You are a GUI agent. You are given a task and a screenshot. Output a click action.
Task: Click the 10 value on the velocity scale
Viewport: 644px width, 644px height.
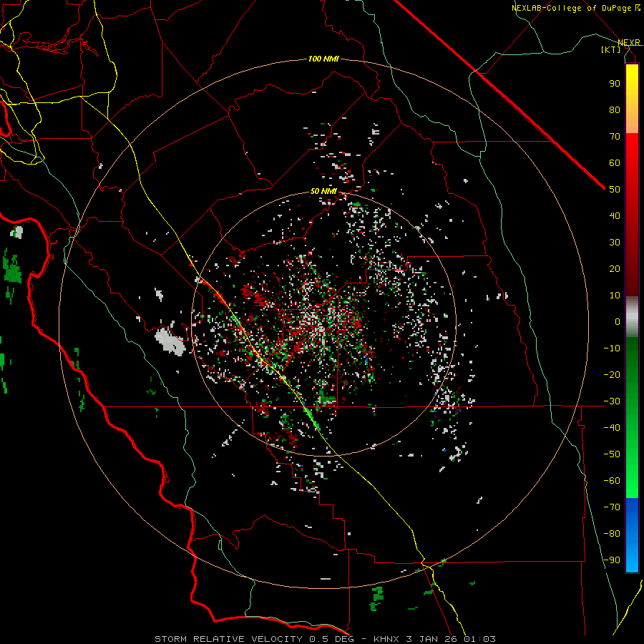point(615,296)
